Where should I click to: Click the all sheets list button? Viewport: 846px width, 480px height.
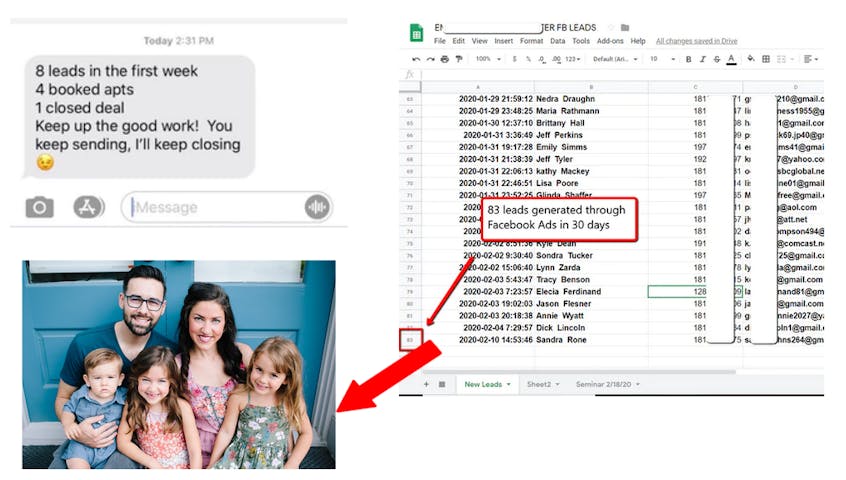coord(442,384)
